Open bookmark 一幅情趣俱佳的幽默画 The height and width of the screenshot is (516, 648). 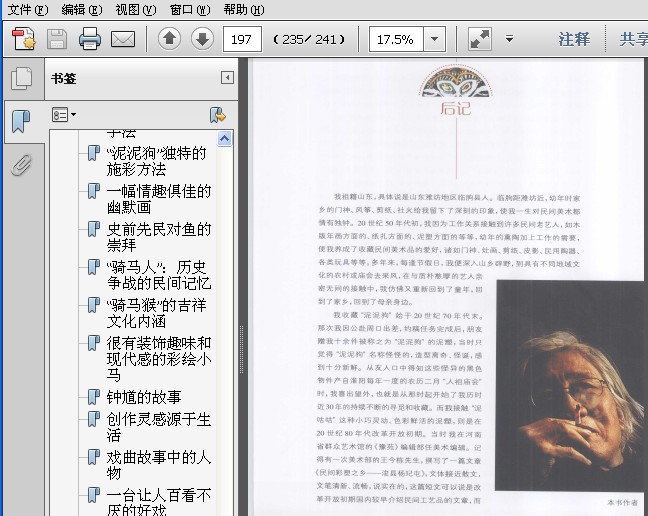(x=159, y=199)
